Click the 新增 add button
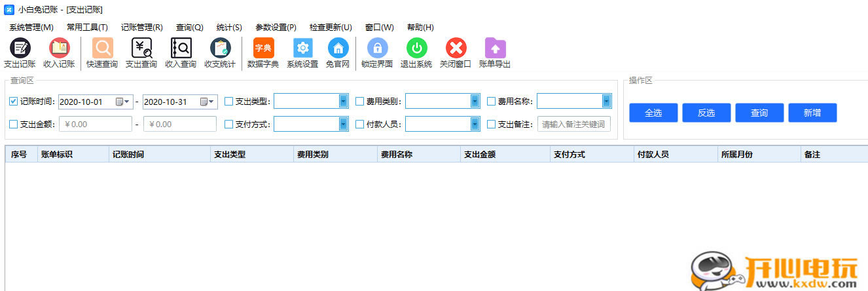This screenshot has width=868, height=291. tap(812, 113)
